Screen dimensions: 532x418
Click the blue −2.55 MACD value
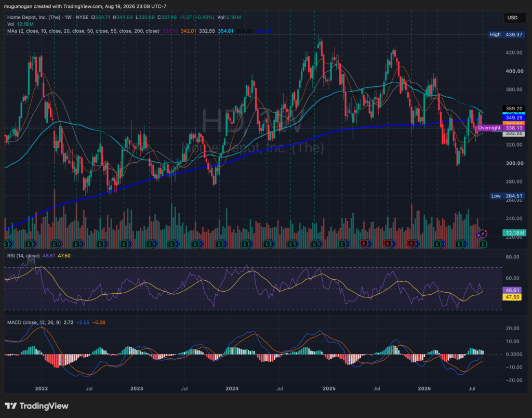click(x=83, y=322)
